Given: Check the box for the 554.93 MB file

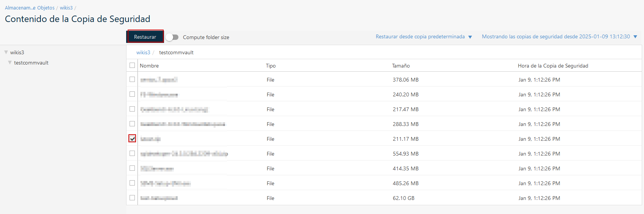Looking at the screenshot, I should pos(132,153).
